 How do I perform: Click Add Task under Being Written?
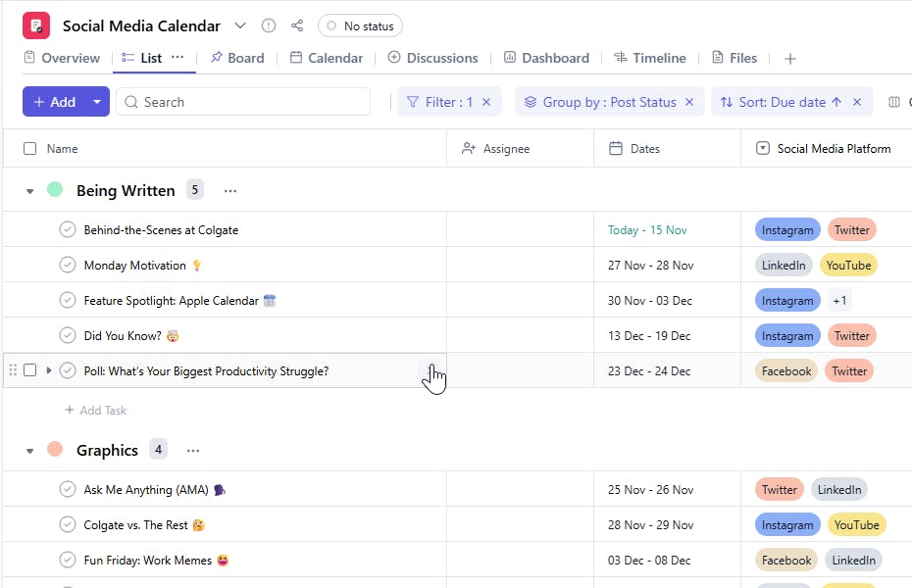tap(96, 411)
